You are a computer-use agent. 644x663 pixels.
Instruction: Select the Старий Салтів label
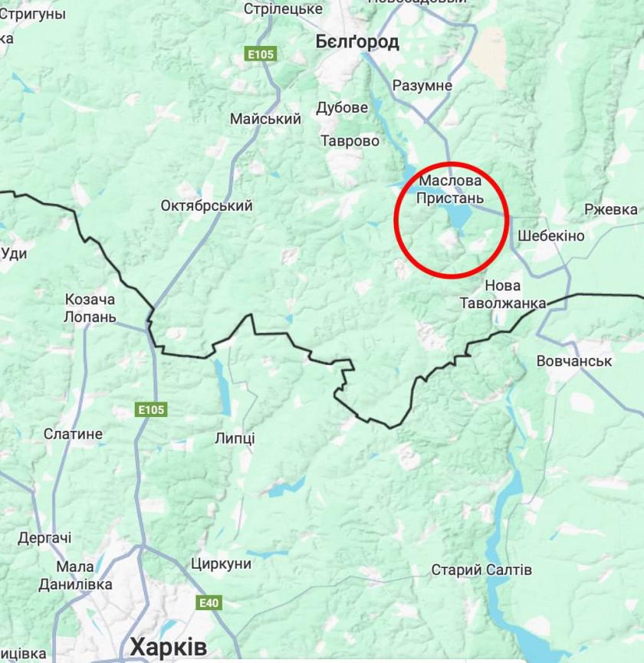(481, 570)
